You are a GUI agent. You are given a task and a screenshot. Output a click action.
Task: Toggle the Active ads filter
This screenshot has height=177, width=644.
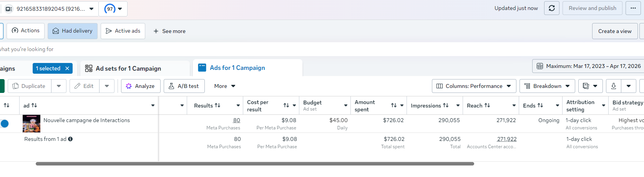pos(123,31)
